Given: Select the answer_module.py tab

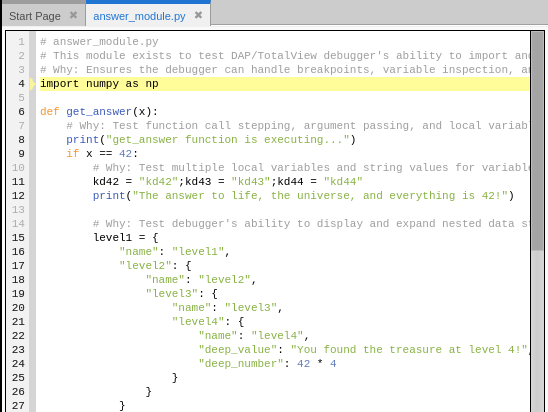Looking at the screenshot, I should pos(139,16).
